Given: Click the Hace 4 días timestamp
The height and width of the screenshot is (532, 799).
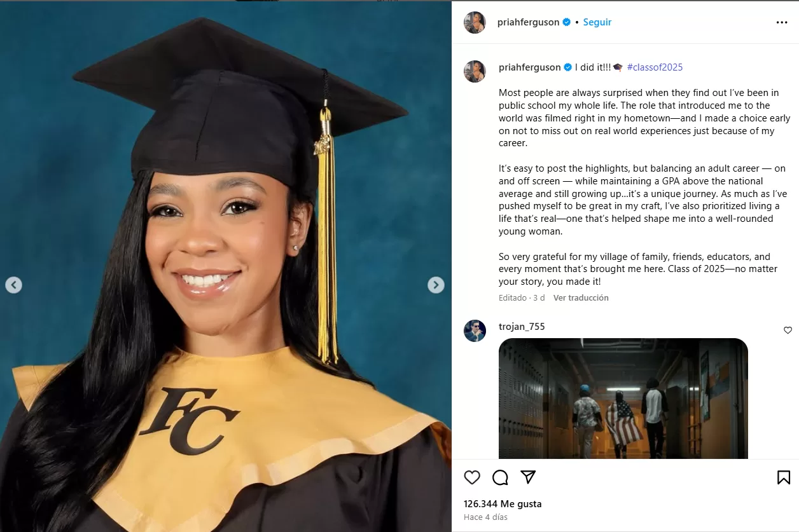Looking at the screenshot, I should click(x=485, y=517).
